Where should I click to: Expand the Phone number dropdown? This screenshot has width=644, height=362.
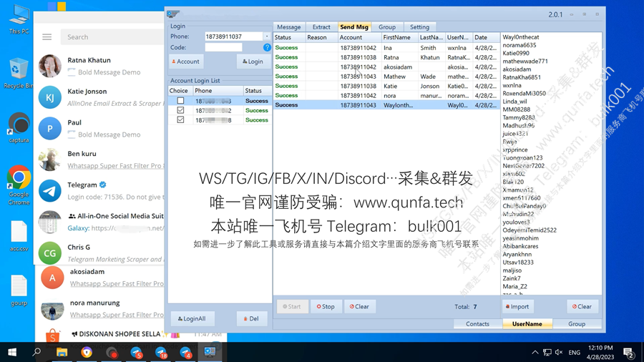pos(267,36)
